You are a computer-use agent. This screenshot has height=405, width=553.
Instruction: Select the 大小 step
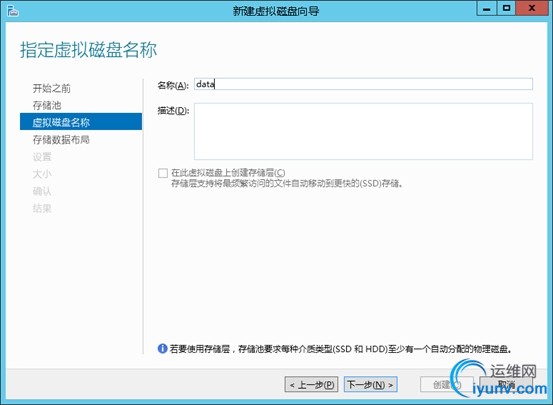pyautogui.click(x=42, y=174)
